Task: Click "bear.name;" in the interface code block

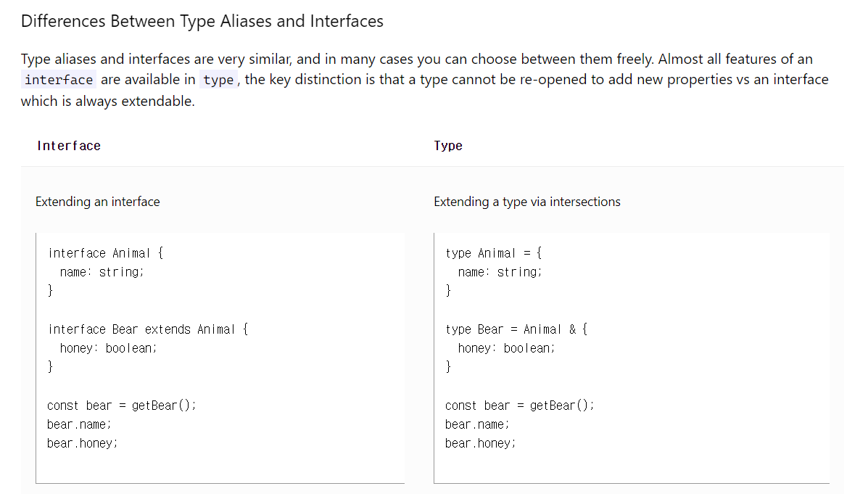Action: (79, 424)
